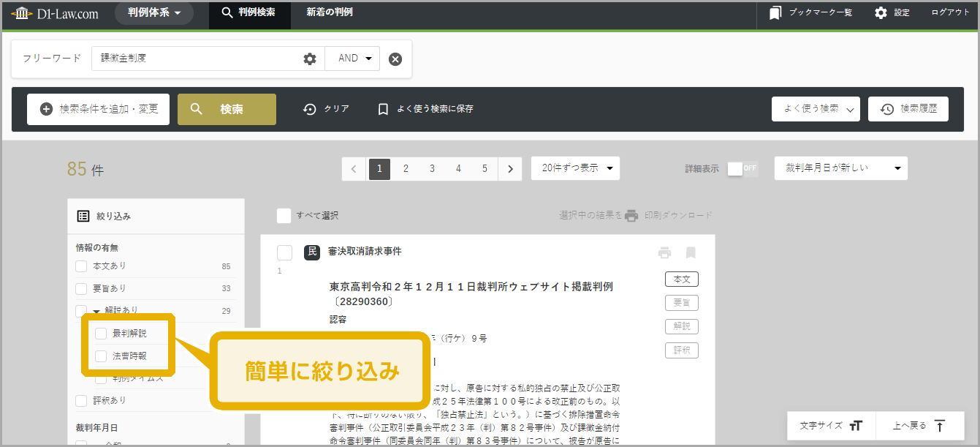Screen dimensions: 980x447
Task: Clear the freeword field with X icon
Action: coord(395,59)
